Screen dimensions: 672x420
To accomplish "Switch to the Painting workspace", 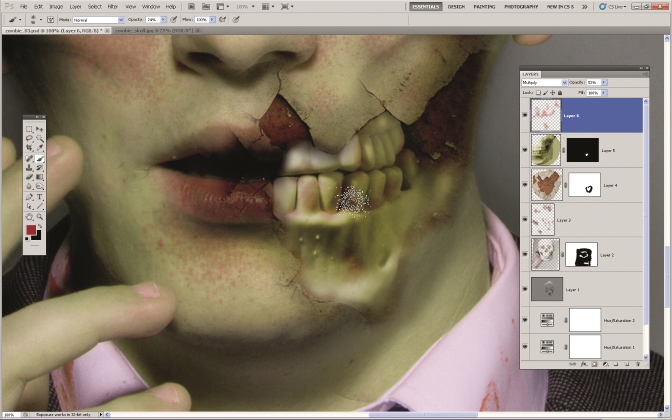I will point(484,6).
